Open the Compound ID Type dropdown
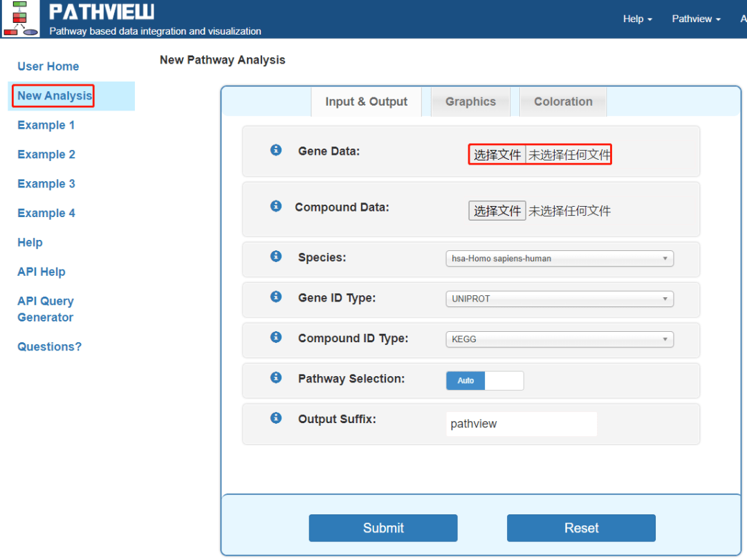 click(559, 339)
